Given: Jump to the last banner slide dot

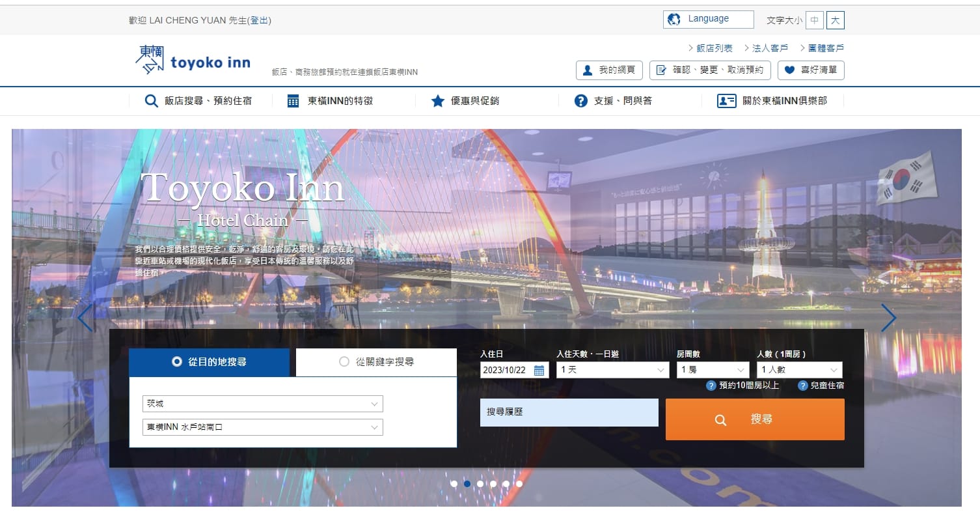Looking at the screenshot, I should tap(519, 484).
